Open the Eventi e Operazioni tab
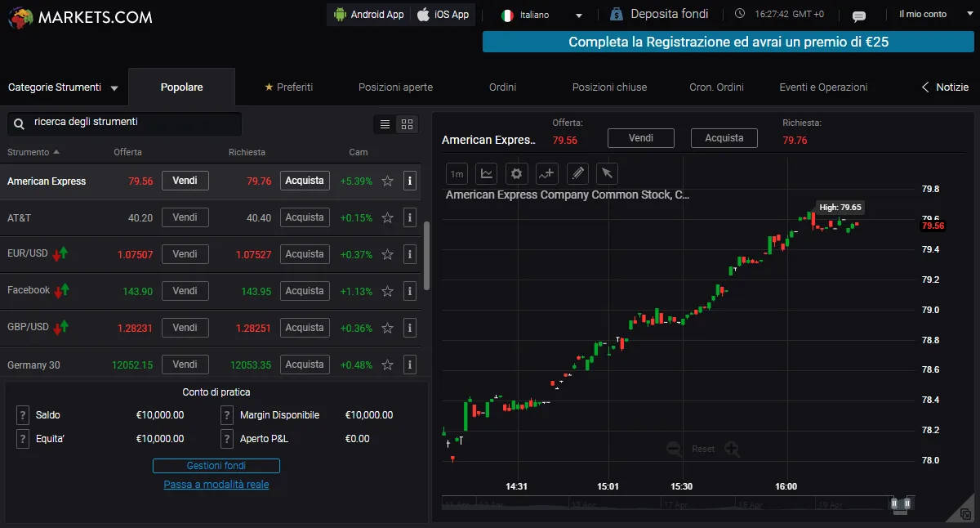Screen dimensions: 980x528 pos(823,87)
